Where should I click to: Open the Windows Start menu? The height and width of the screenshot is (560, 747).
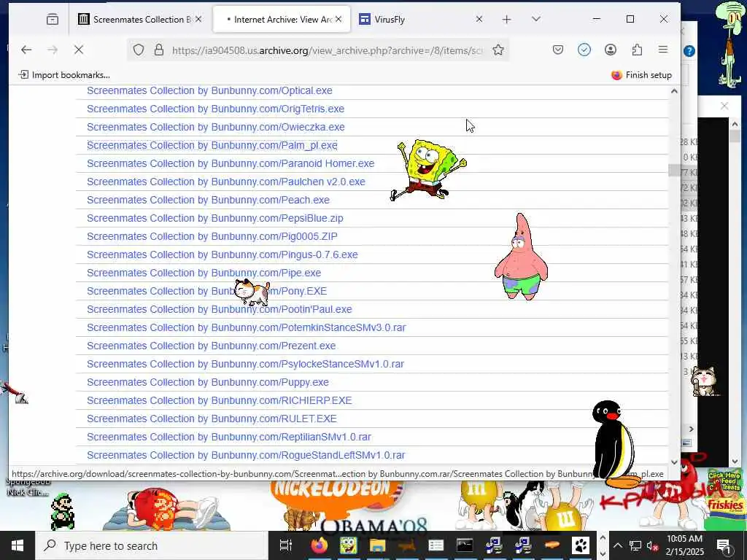[18, 545]
